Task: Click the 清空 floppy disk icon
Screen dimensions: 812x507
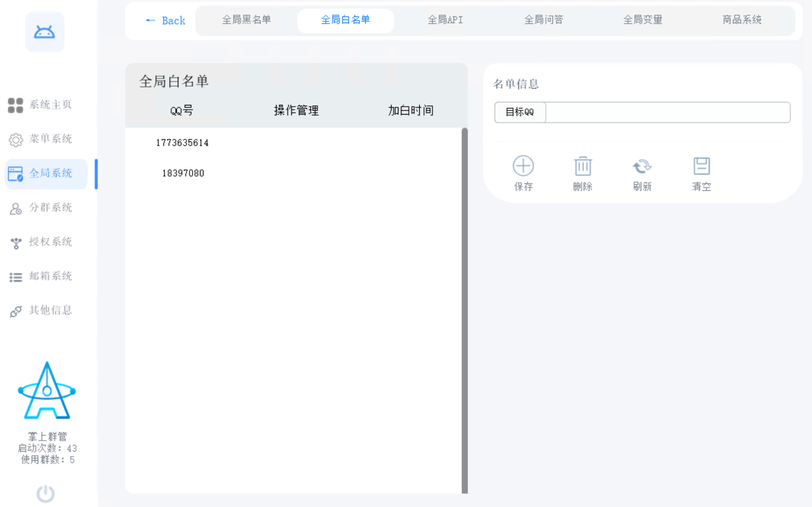Action: (x=702, y=166)
